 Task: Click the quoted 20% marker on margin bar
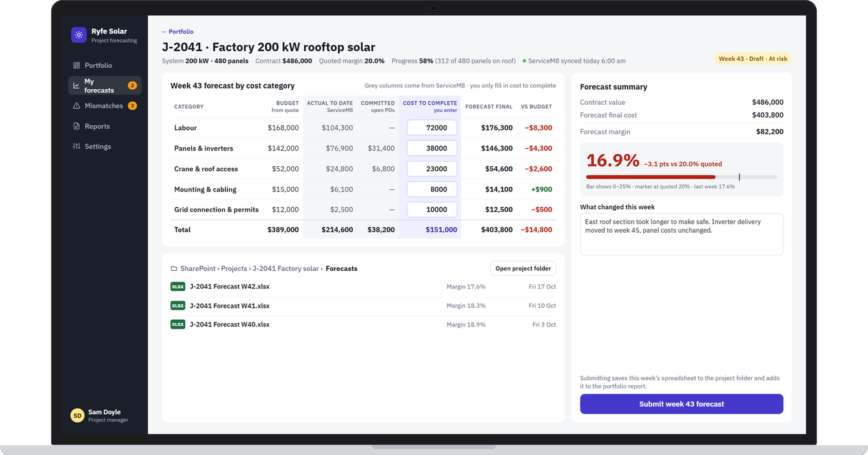[739, 177]
